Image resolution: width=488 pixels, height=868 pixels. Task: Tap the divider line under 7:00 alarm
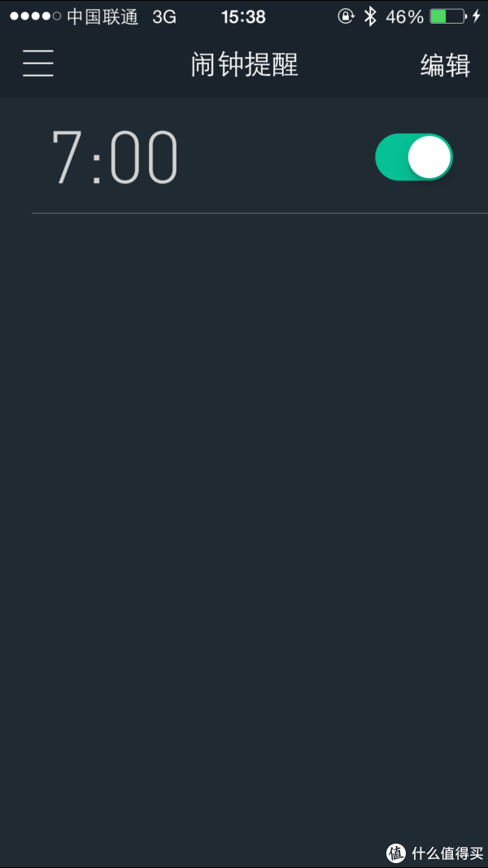(259, 213)
